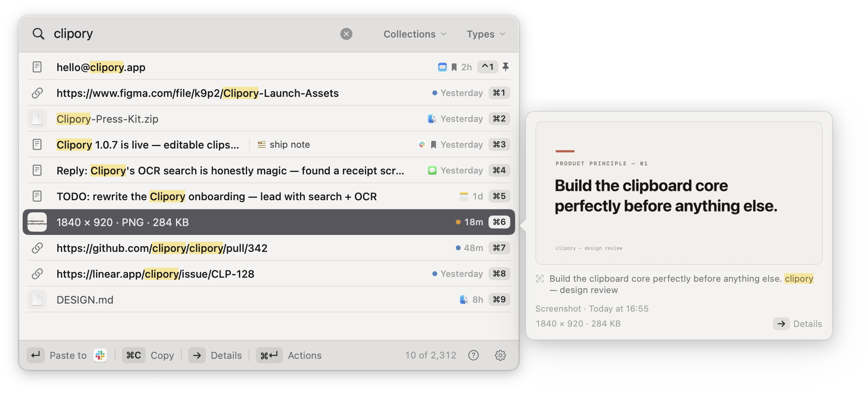Viewport: 868px width, 398px height.
Task: Click "1840 × 920 · 284 KB" in the preview panel
Action: [x=578, y=324]
